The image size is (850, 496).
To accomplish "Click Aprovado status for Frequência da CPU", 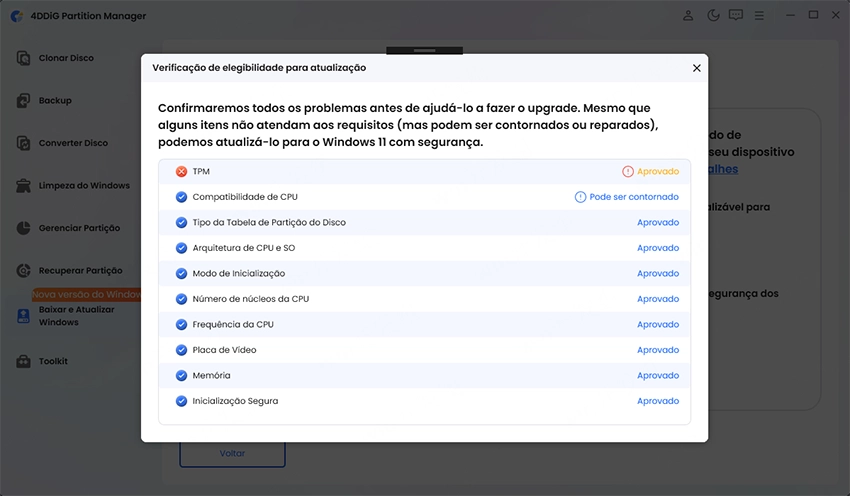I will tap(658, 324).
